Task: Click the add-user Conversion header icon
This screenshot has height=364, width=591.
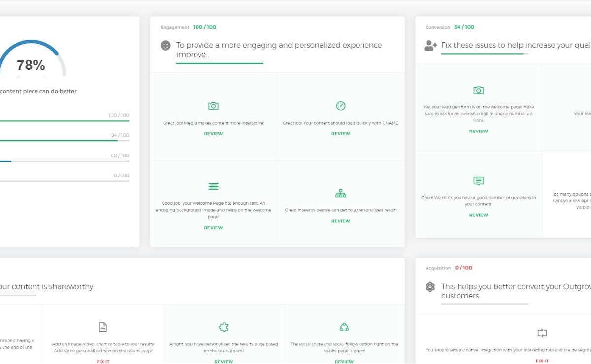Action: (430, 46)
